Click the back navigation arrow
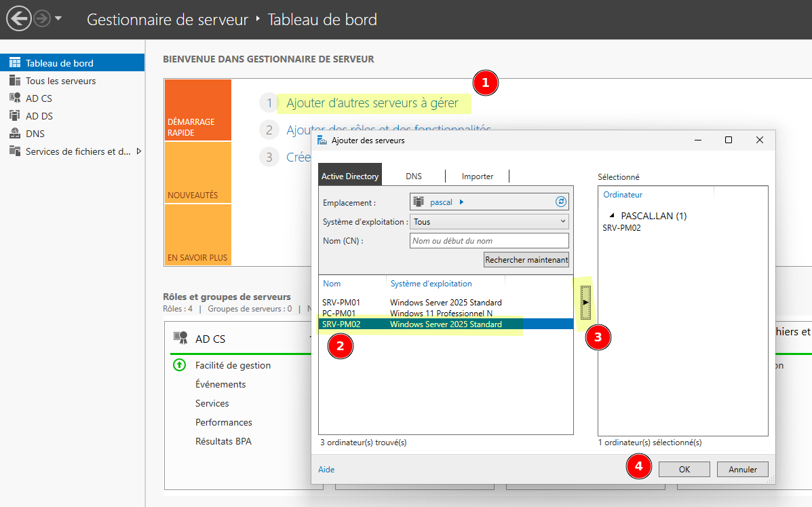Screen dimensions: 812x507 [18, 19]
